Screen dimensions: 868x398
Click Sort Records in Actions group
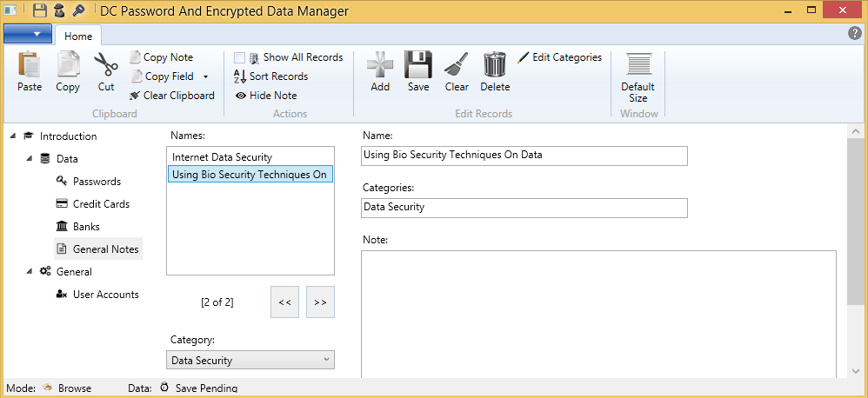coord(271,76)
